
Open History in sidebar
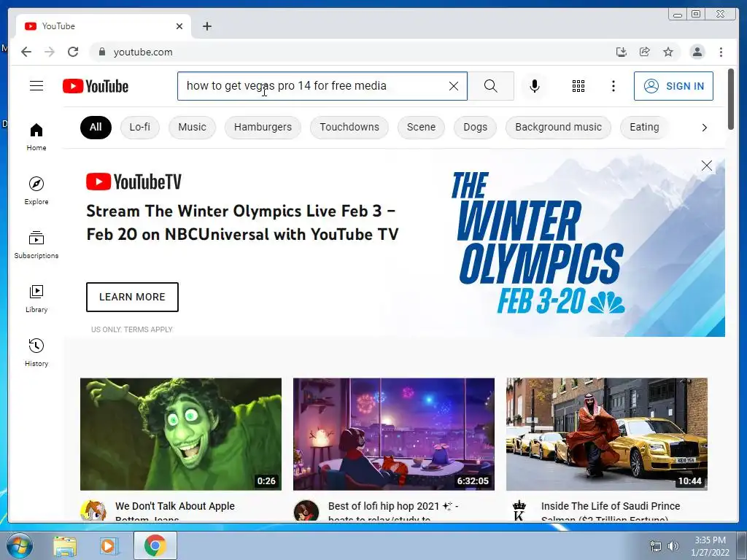(36, 352)
